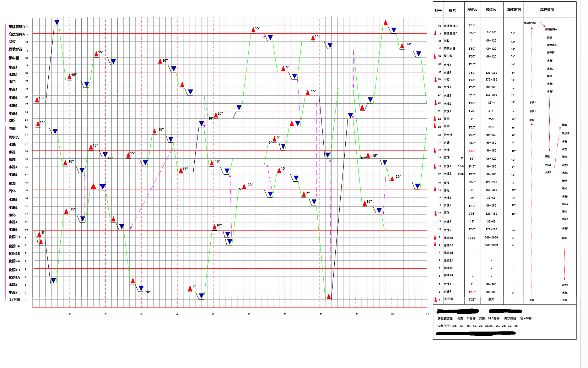Click red triangle next to 膨松 table row
588x368 pixels.
[x=435, y=119]
